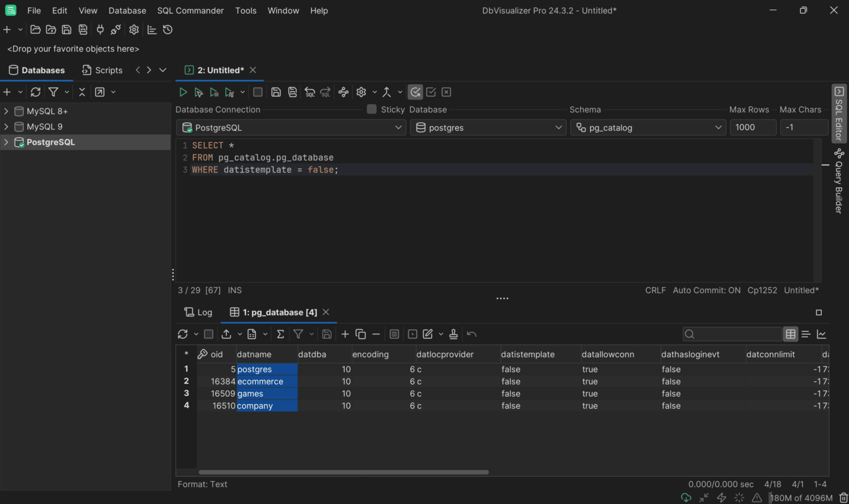Click the trash icon next to memory usage
This screenshot has height=504, width=849.
click(x=843, y=498)
